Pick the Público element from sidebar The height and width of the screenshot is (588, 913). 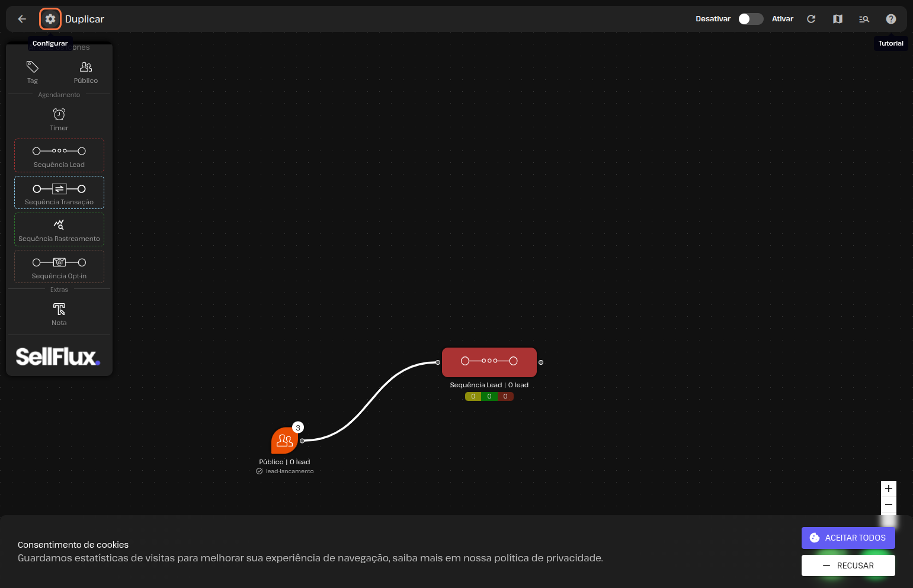click(86, 72)
